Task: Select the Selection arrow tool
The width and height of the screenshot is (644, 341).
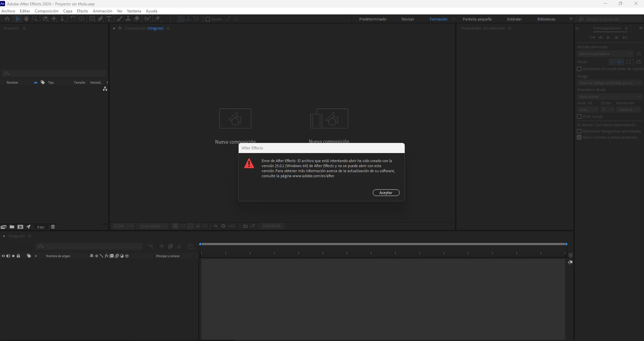Action: (18, 19)
